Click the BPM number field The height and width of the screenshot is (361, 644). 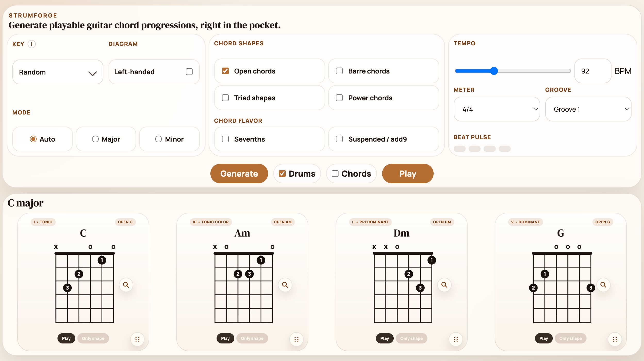592,71
